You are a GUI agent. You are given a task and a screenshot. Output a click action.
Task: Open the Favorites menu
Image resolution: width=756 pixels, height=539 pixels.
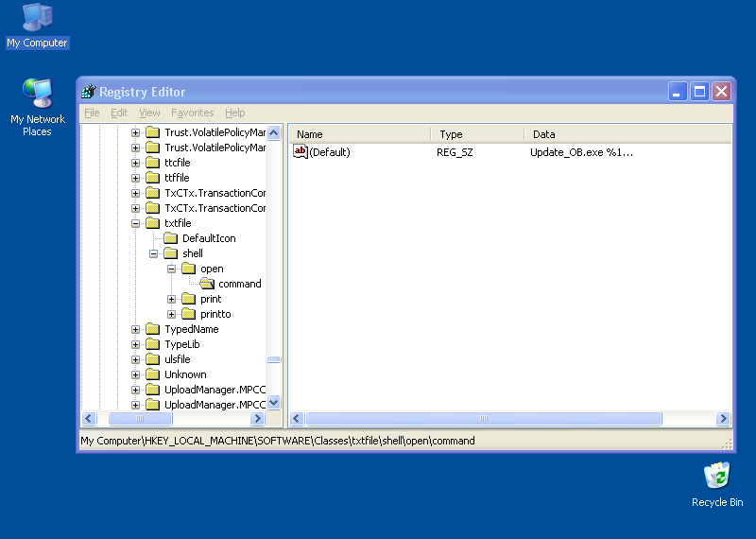[x=193, y=113]
